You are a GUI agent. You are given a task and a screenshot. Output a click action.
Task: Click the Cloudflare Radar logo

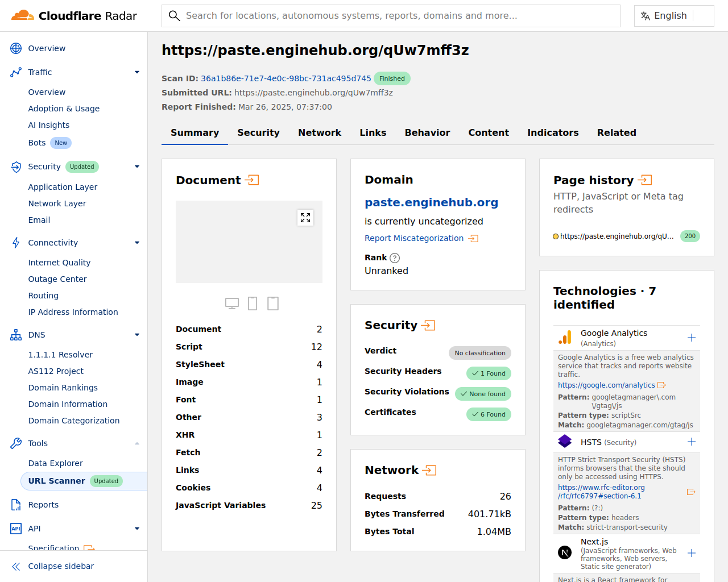(x=74, y=15)
